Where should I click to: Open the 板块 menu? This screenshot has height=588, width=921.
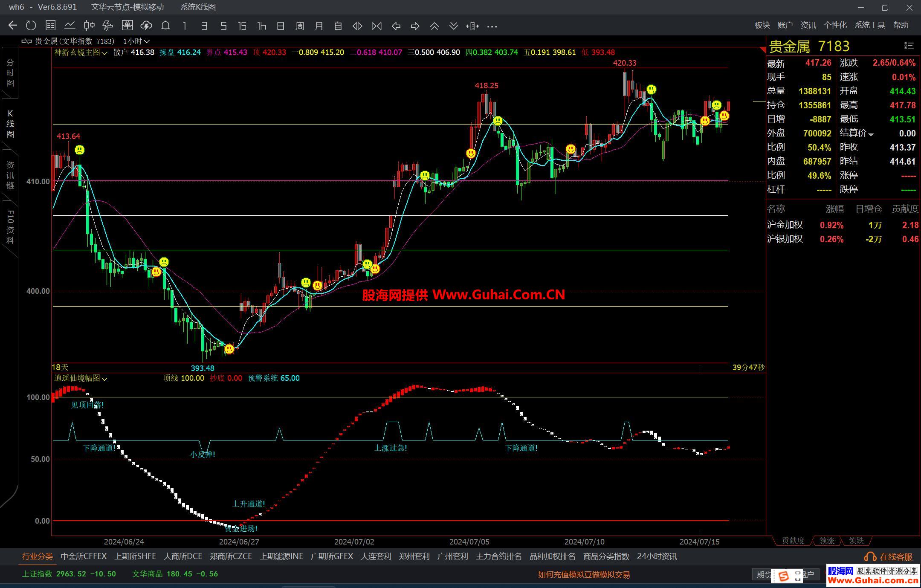762,25
